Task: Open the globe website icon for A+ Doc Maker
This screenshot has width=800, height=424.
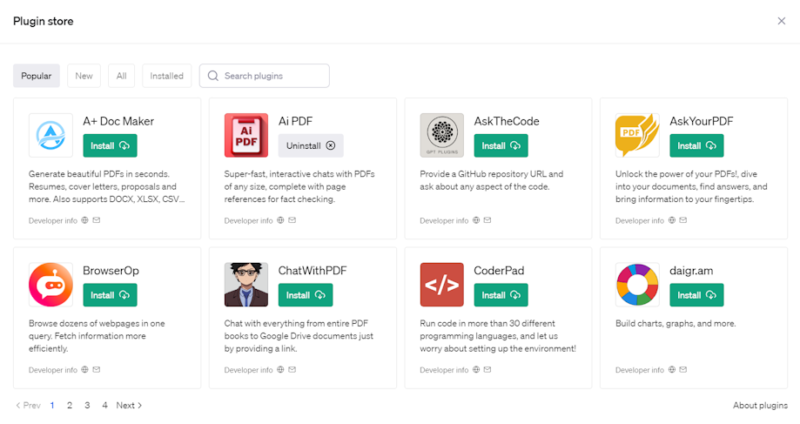Action: click(85, 220)
